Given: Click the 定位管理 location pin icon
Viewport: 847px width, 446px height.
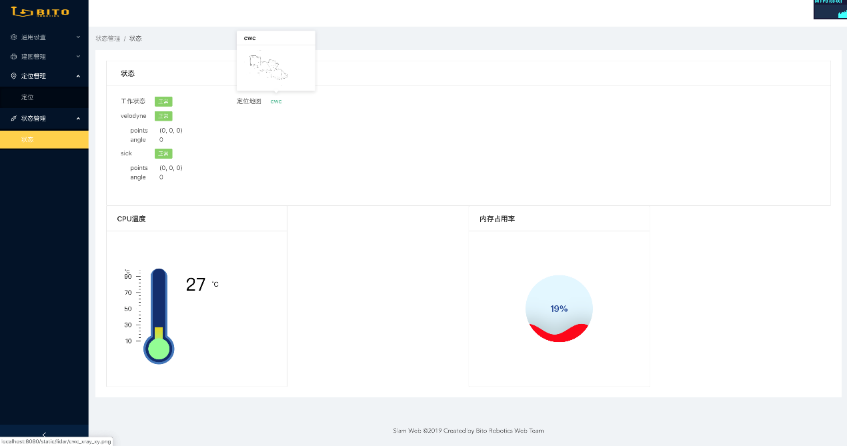Looking at the screenshot, I should [13, 76].
